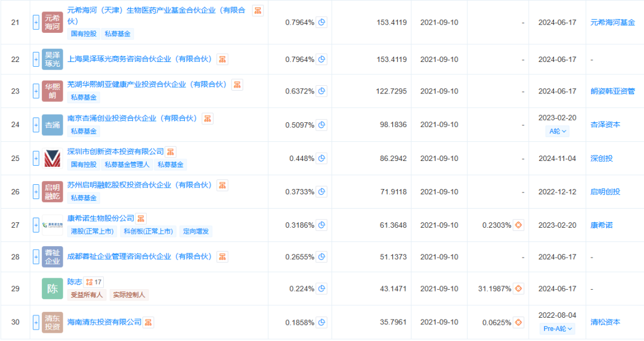
Task: Open the Pre-A轮 financing round dropdown
Action: pos(558,328)
